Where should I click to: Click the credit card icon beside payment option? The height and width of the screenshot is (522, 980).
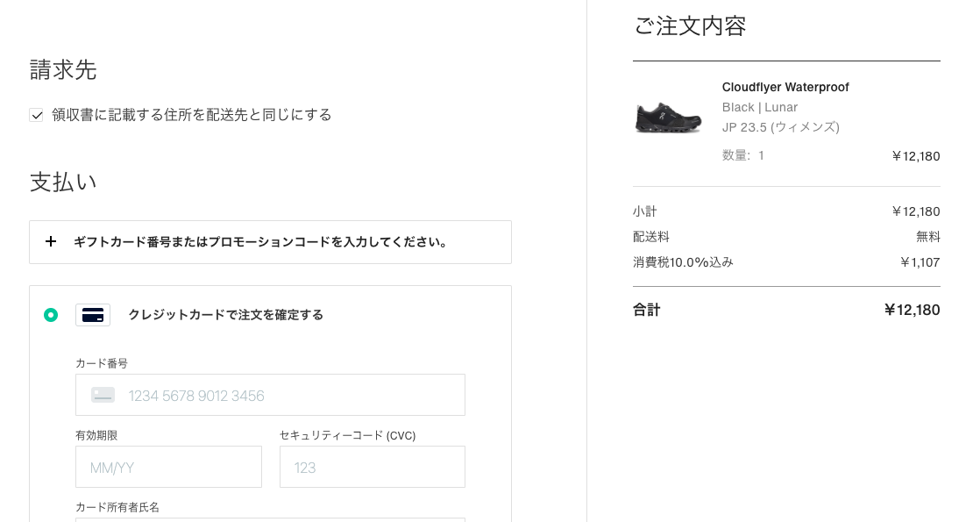coord(93,315)
